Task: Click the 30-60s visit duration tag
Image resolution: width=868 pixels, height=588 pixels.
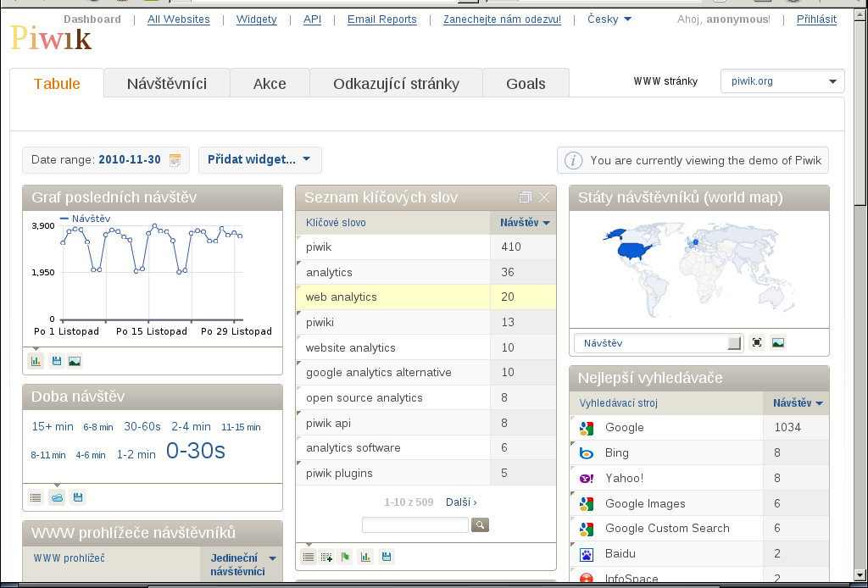Action: 142,426
